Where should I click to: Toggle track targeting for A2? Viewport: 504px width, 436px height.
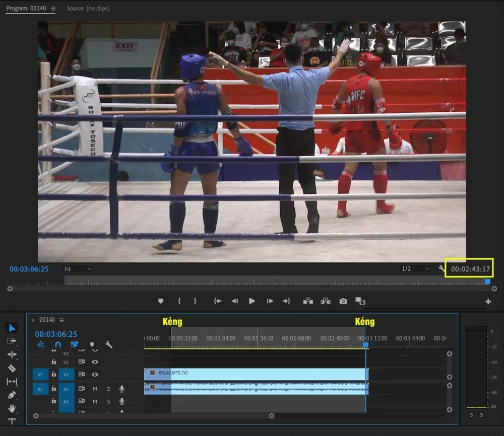click(66, 402)
